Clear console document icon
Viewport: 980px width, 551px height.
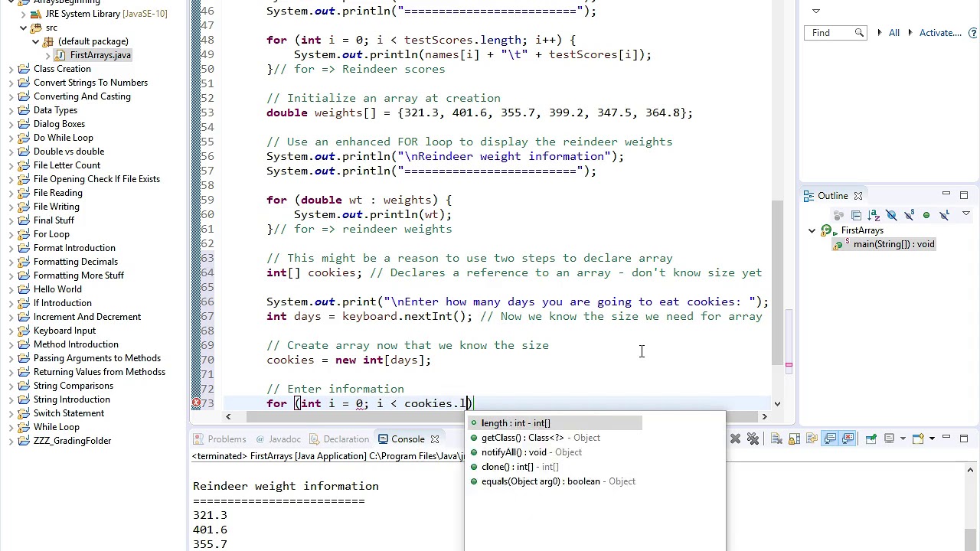pos(776,439)
